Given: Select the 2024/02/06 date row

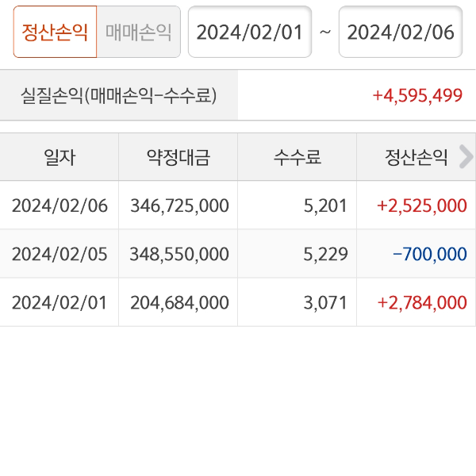Looking at the screenshot, I should pyautogui.click(x=59, y=205).
